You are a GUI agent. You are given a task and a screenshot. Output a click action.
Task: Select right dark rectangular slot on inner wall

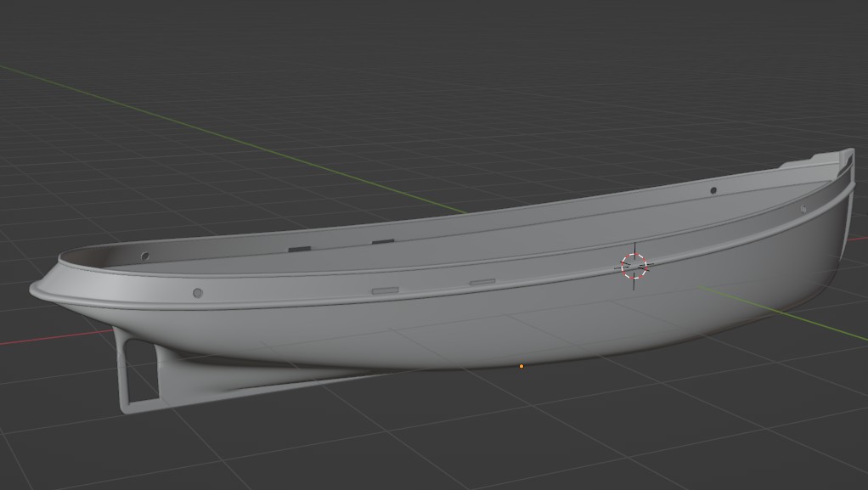[383, 241]
